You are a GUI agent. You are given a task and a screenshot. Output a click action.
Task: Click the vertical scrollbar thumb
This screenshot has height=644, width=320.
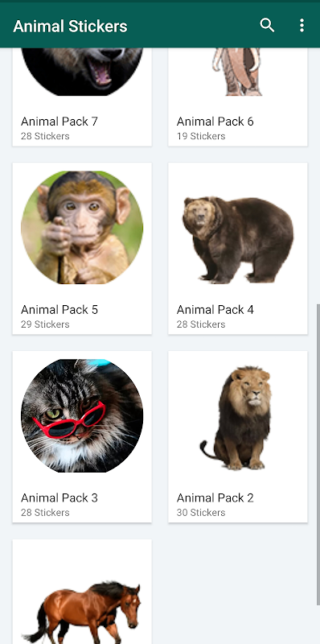point(318,455)
